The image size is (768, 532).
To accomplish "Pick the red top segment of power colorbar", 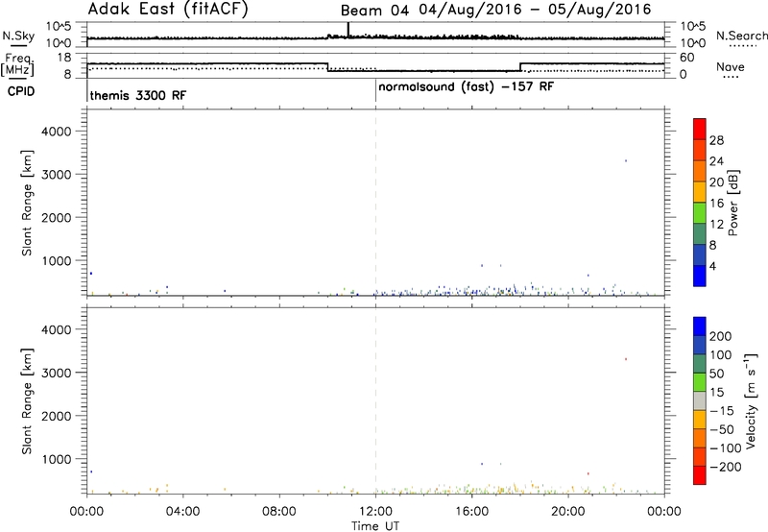I will tap(700, 129).
